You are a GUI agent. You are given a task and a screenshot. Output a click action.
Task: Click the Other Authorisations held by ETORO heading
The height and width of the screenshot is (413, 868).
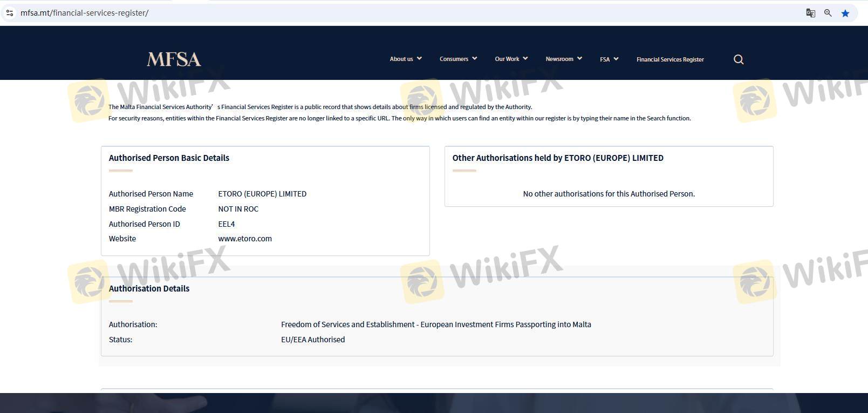[558, 158]
